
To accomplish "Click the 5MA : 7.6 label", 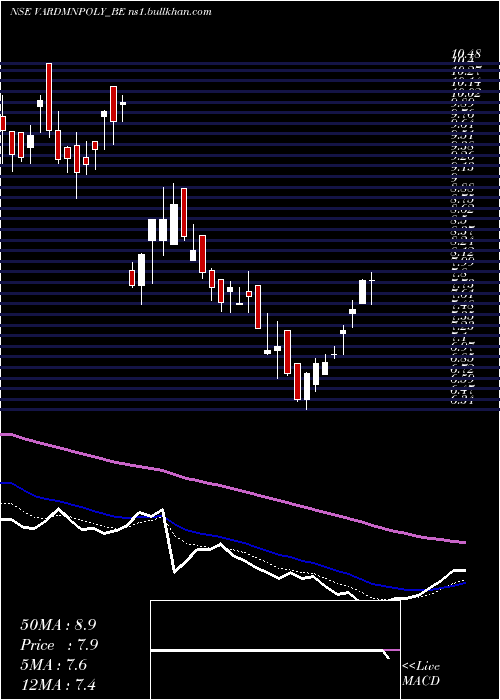I will coord(53,665).
